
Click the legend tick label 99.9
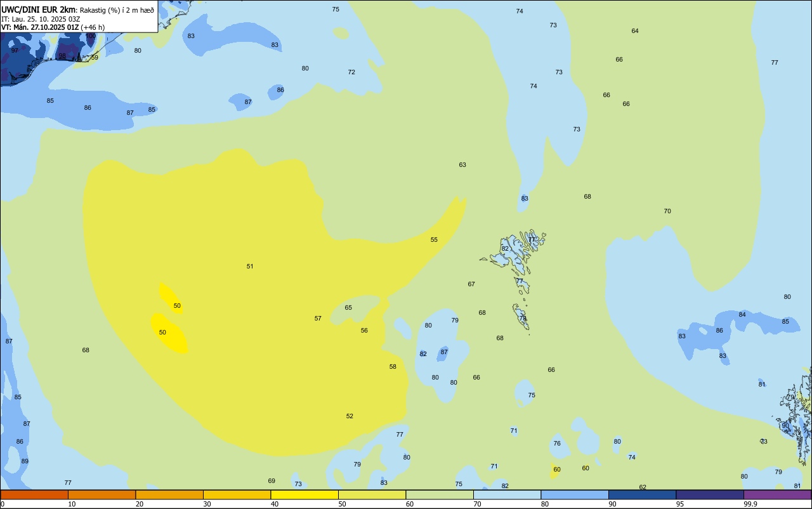tap(750, 504)
